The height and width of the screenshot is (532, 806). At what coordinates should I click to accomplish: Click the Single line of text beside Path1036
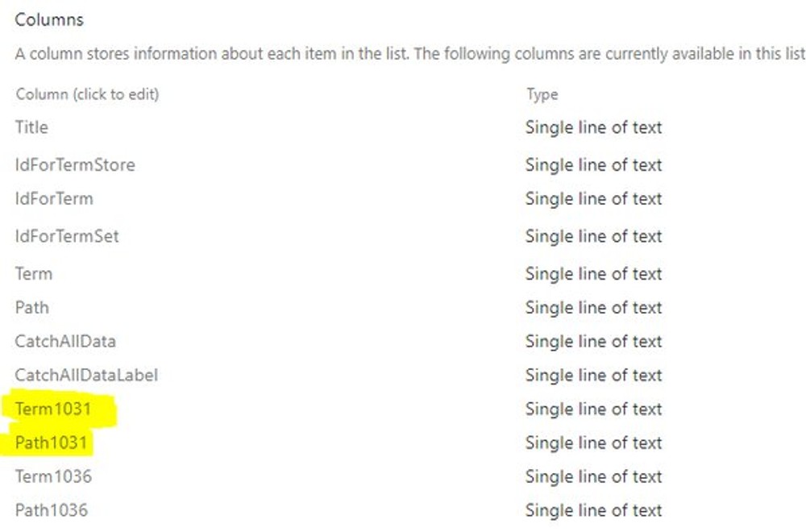pos(593,509)
